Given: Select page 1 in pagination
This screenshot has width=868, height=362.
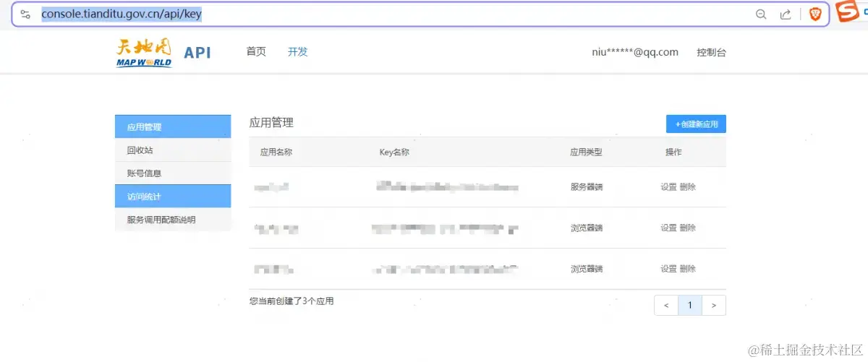Looking at the screenshot, I should click(x=690, y=306).
